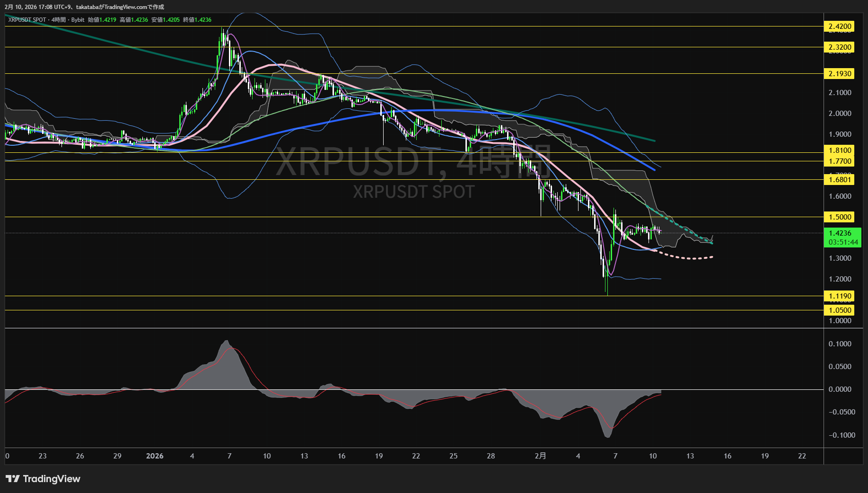Click the 1.9000 price axis label

[x=840, y=134]
